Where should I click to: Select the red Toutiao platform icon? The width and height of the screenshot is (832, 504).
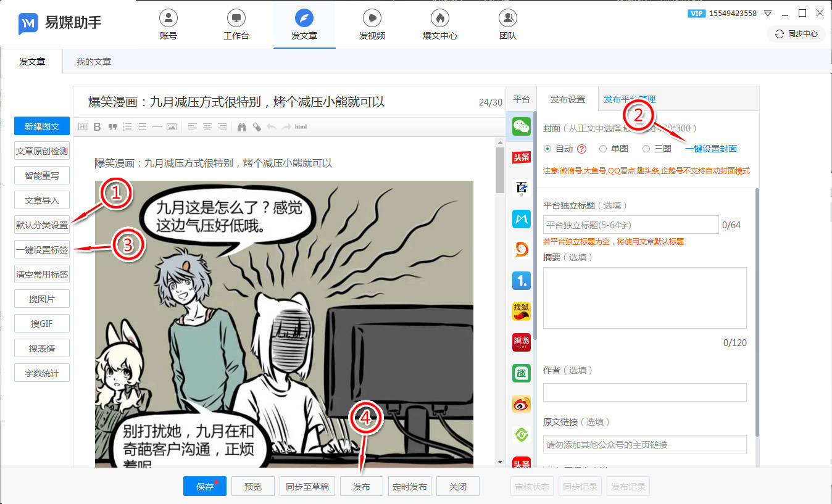(522, 157)
